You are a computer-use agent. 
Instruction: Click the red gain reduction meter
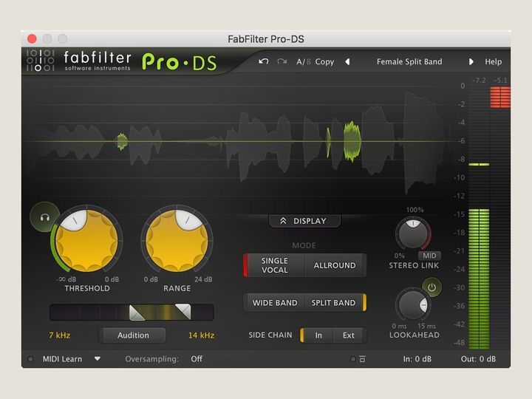tap(500, 98)
